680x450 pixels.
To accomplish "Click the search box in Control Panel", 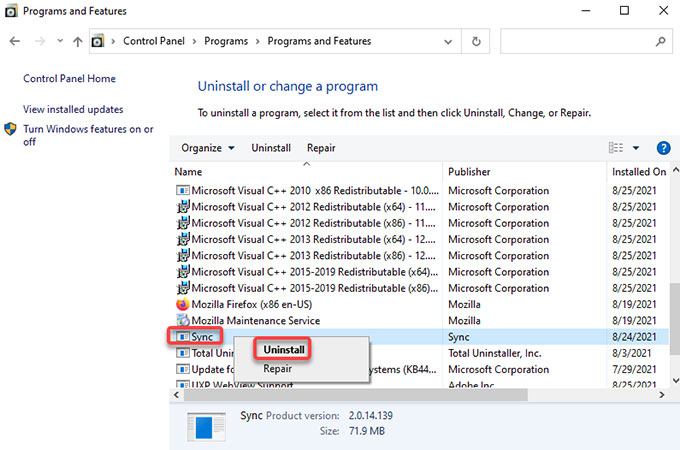I will click(586, 41).
